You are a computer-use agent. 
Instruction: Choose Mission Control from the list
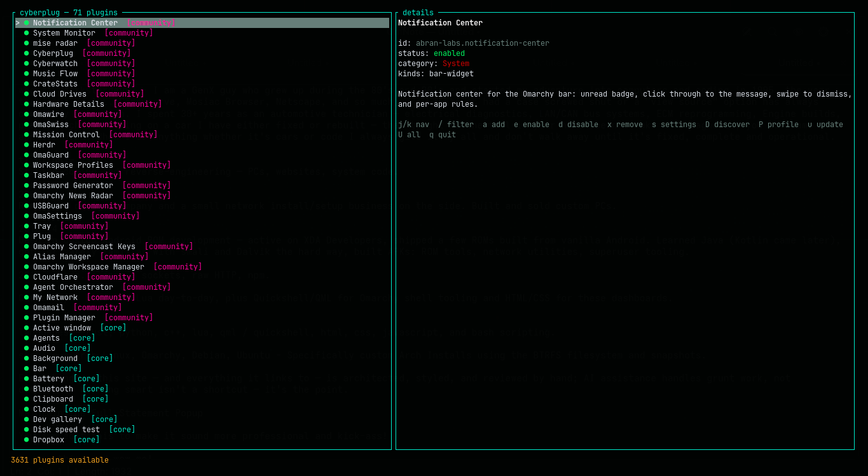tap(202, 135)
